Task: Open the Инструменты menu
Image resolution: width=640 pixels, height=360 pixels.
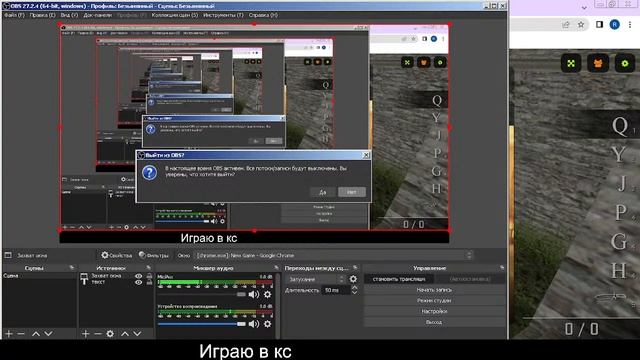Action: click(x=223, y=15)
